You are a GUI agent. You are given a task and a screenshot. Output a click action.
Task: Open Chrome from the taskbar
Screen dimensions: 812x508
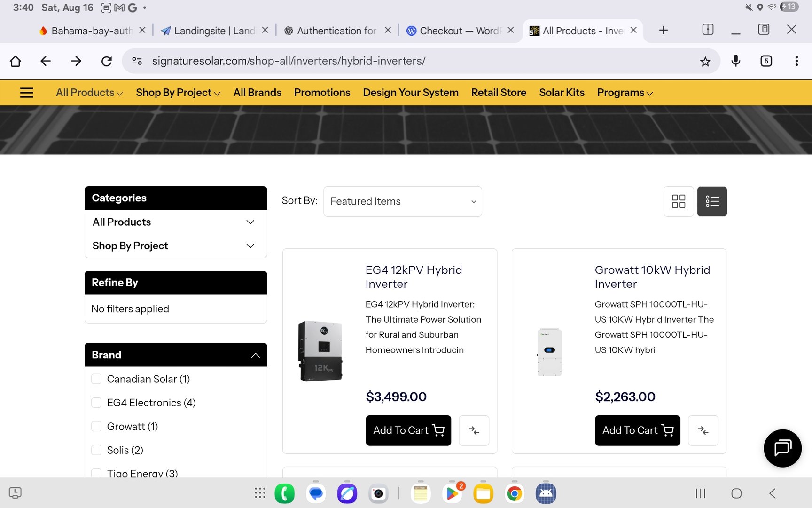tap(515, 493)
